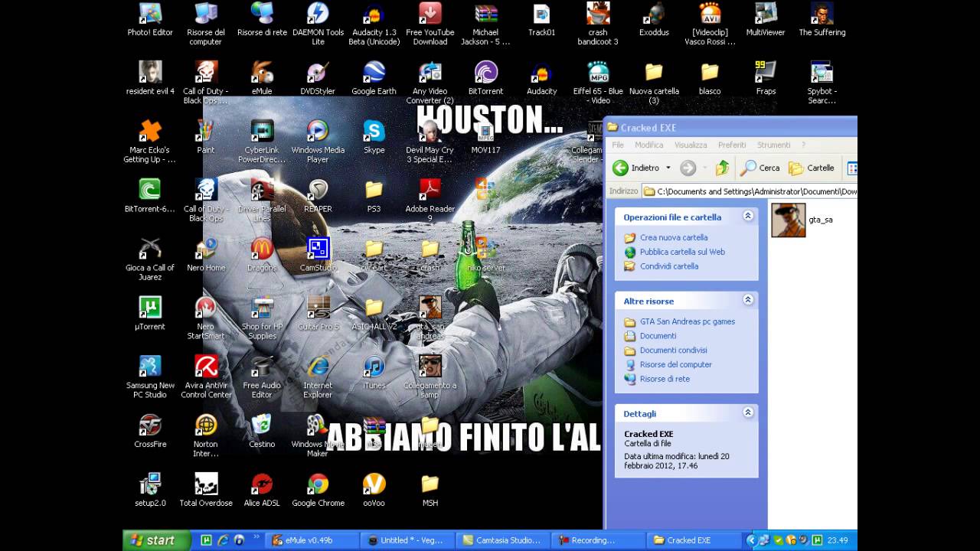980x551 pixels.
Task: Click the Cerca search toolbar button
Action: click(x=760, y=168)
